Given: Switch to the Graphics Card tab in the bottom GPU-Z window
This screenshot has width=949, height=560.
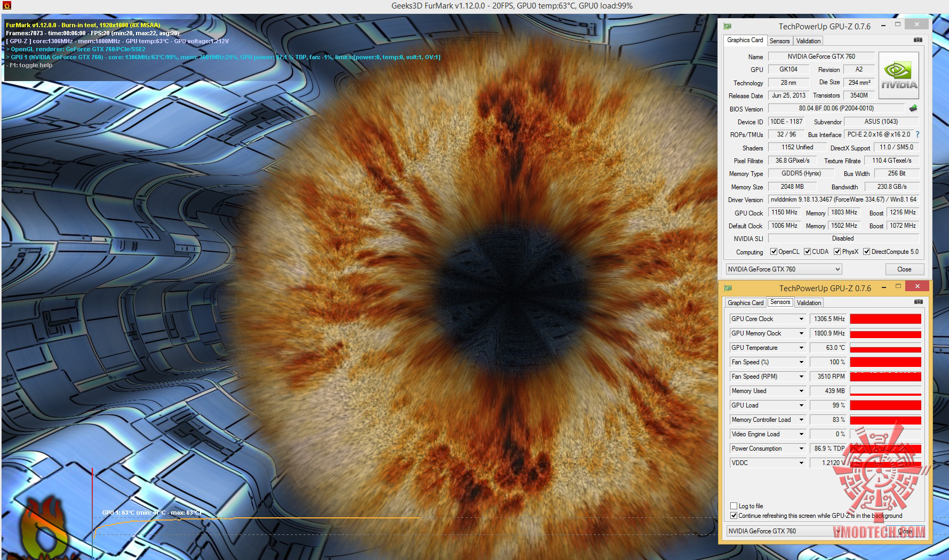Looking at the screenshot, I should pyautogui.click(x=745, y=303).
